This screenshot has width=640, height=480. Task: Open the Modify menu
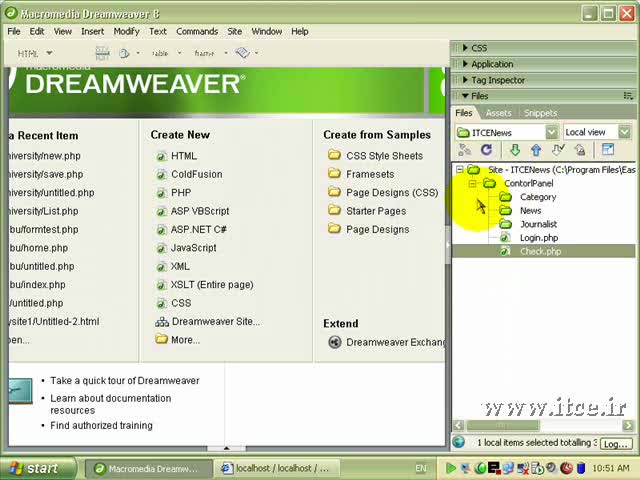(x=127, y=31)
